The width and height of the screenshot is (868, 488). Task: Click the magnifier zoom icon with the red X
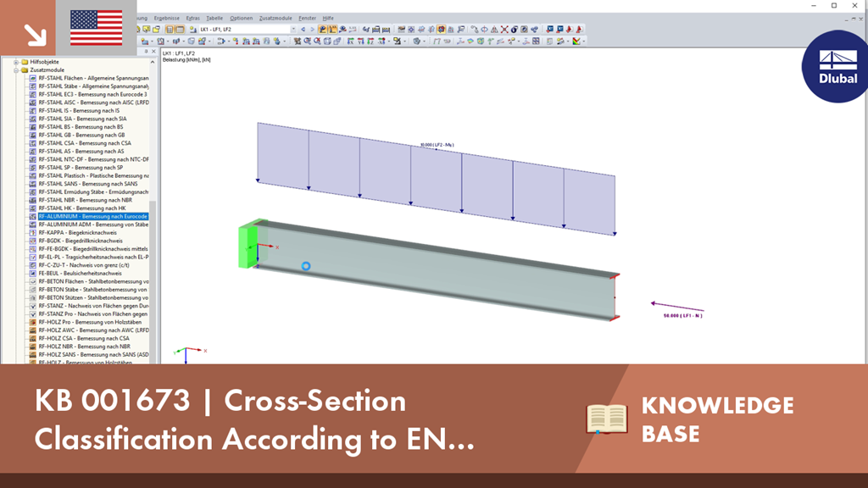pyautogui.click(x=317, y=41)
